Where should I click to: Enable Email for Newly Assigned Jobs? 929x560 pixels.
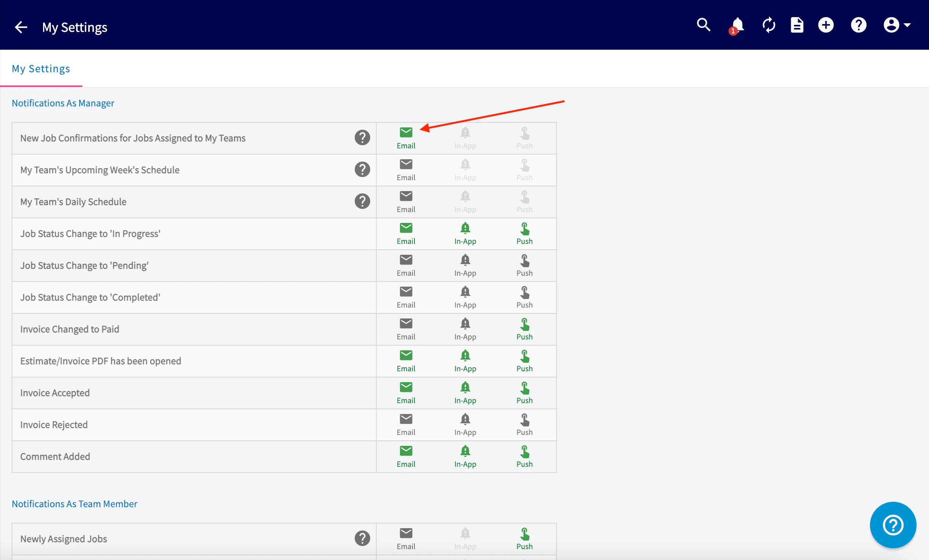click(x=406, y=539)
